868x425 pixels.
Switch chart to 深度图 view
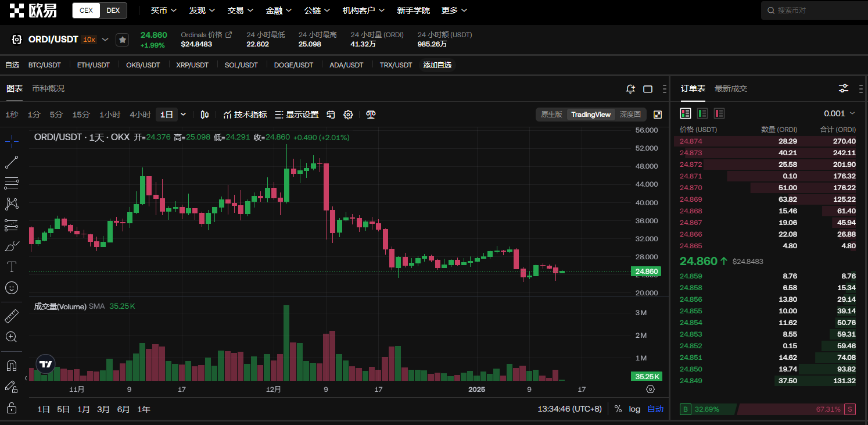630,115
